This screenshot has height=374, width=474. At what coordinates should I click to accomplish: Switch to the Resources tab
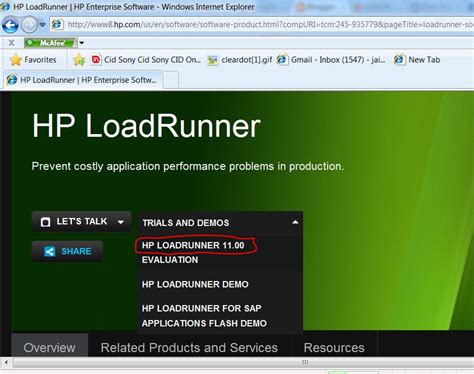334,348
